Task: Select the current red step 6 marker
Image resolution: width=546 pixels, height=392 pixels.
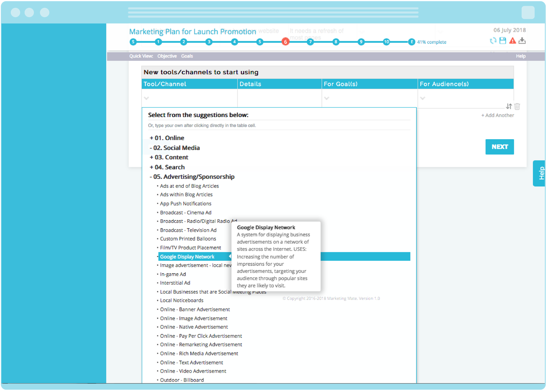Action: (285, 42)
